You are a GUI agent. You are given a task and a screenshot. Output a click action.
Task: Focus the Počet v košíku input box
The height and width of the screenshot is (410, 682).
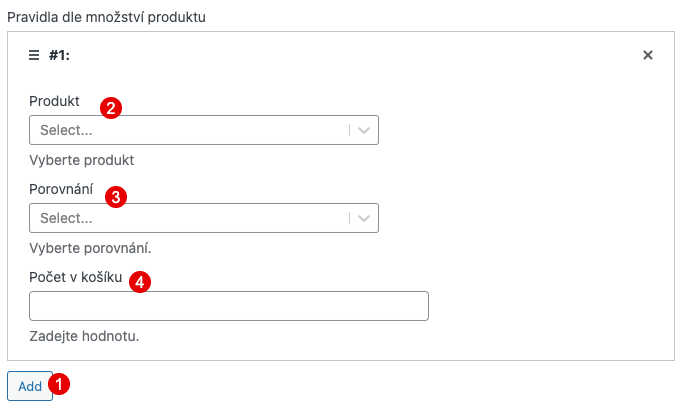(x=229, y=306)
